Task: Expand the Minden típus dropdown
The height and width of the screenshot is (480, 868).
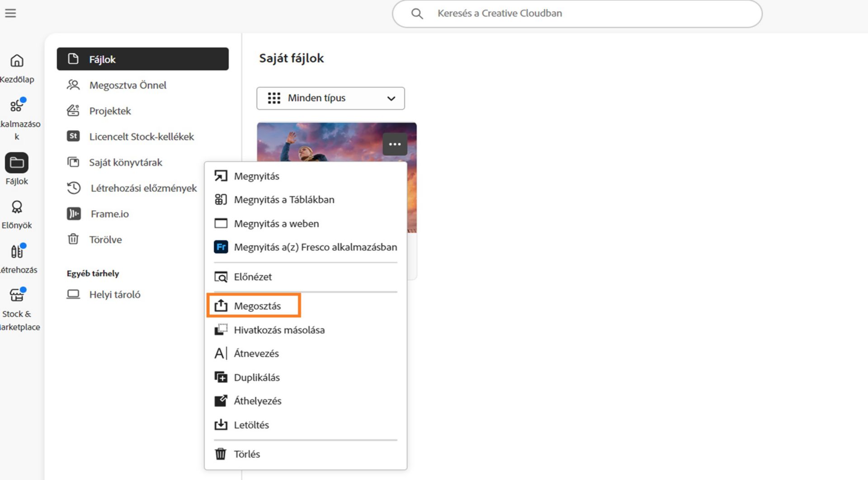Action: (x=330, y=98)
